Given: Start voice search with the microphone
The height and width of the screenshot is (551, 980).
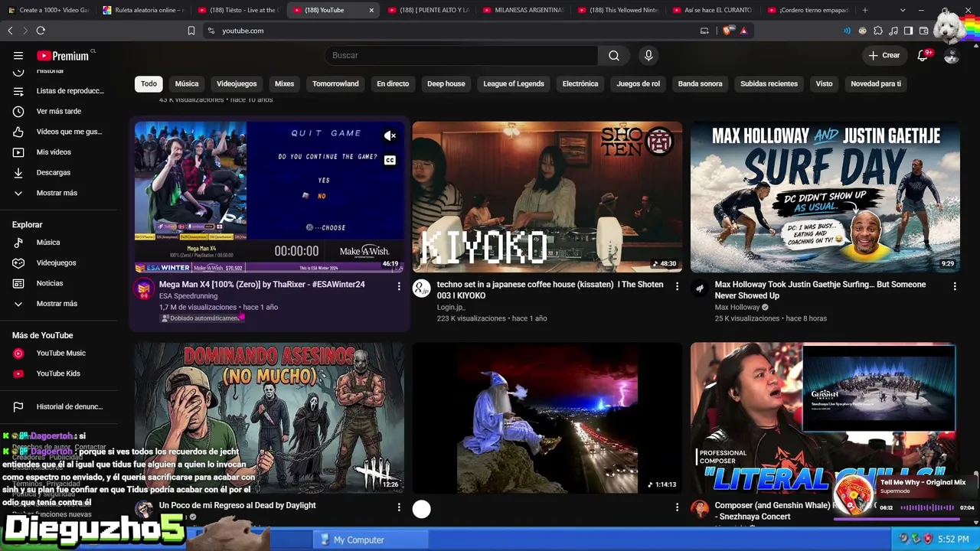Looking at the screenshot, I should (648, 55).
